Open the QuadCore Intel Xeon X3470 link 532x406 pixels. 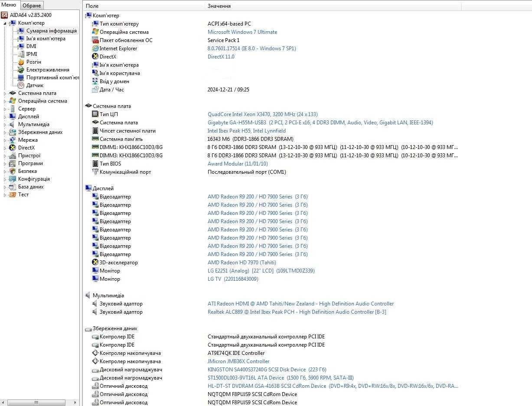coord(262,114)
